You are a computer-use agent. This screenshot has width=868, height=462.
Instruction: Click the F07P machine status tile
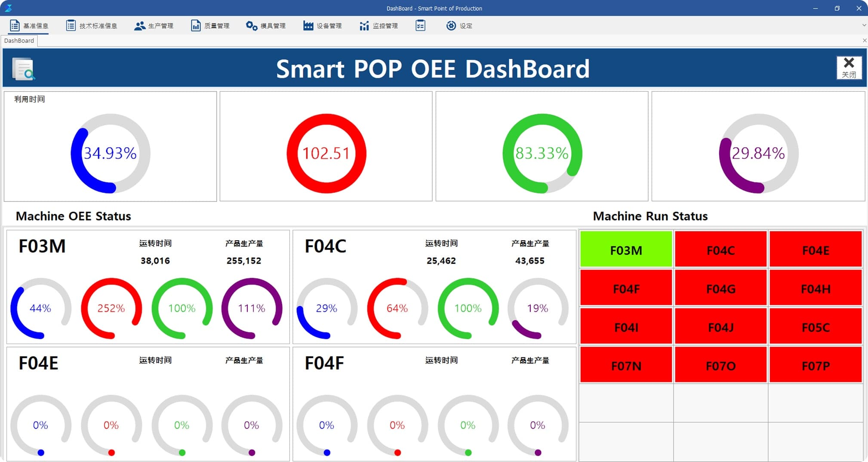tap(815, 365)
